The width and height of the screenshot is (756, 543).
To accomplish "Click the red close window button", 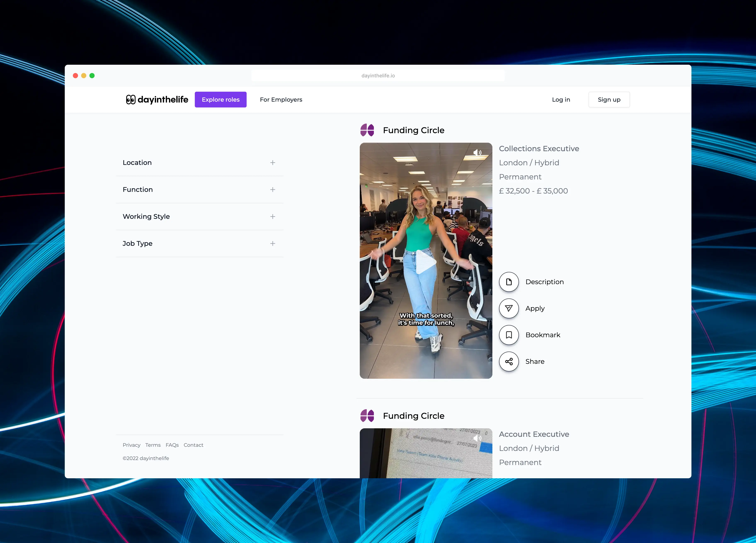I will click(75, 76).
